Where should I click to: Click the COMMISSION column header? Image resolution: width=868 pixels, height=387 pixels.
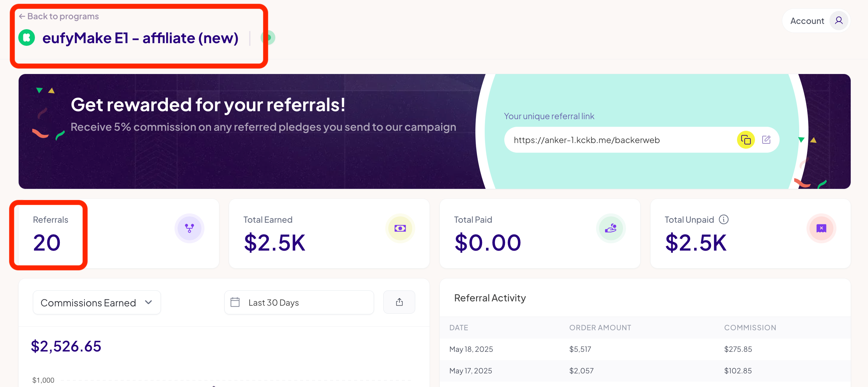pos(750,328)
